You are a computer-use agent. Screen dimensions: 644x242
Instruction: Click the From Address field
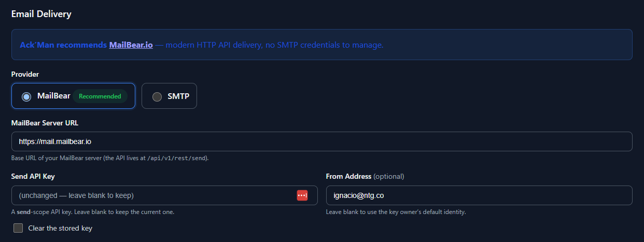point(479,195)
